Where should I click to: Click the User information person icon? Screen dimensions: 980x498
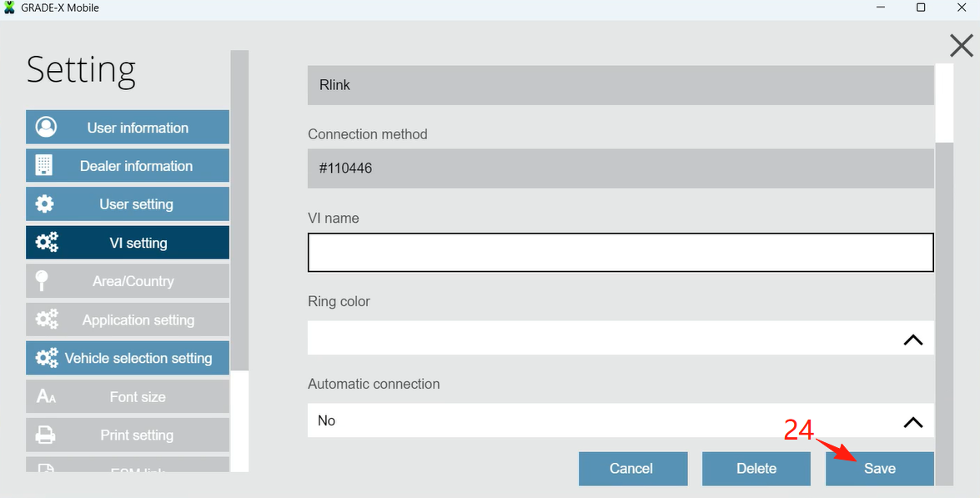46,128
